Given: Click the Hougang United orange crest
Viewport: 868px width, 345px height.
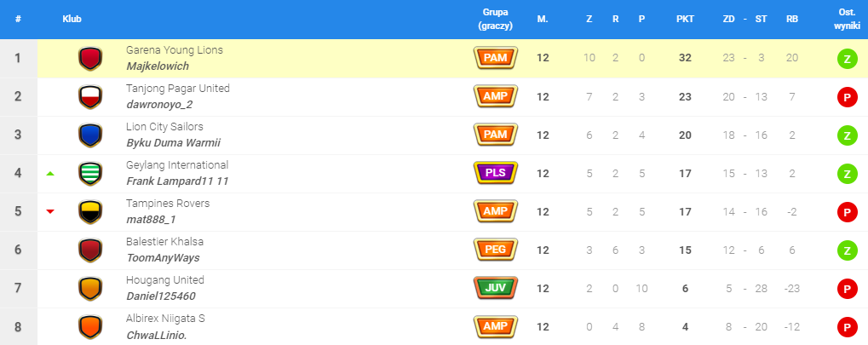Looking at the screenshot, I should point(90,289).
